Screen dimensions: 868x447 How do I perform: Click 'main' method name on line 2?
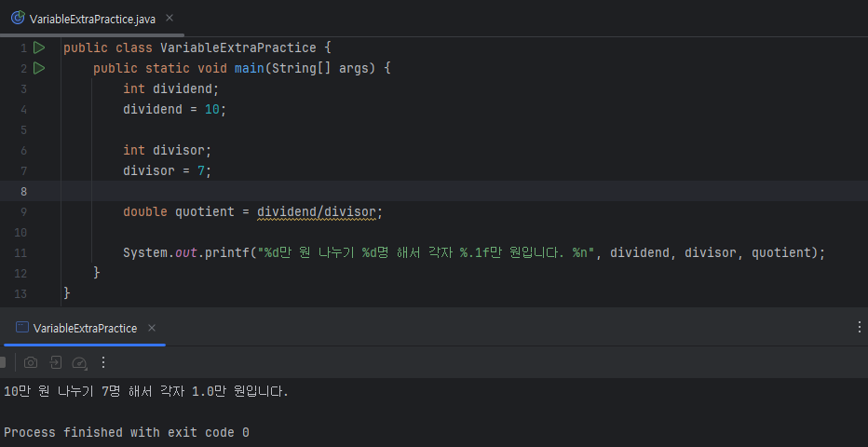[x=249, y=69]
